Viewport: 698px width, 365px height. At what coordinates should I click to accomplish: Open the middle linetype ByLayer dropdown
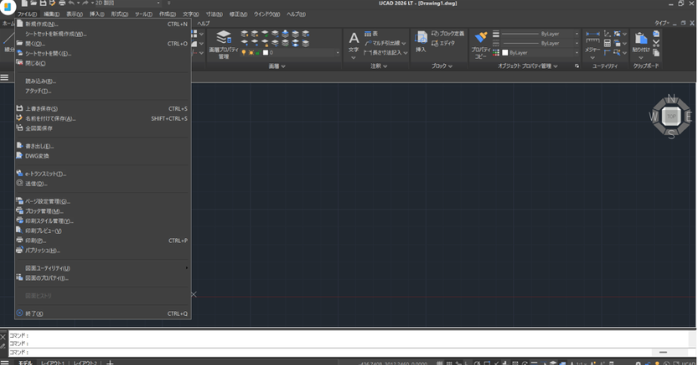(540, 43)
